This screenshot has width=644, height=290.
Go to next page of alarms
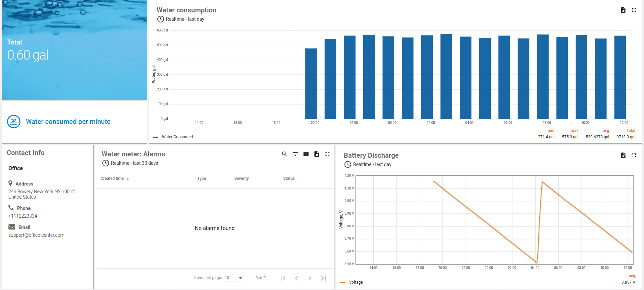[310, 278]
